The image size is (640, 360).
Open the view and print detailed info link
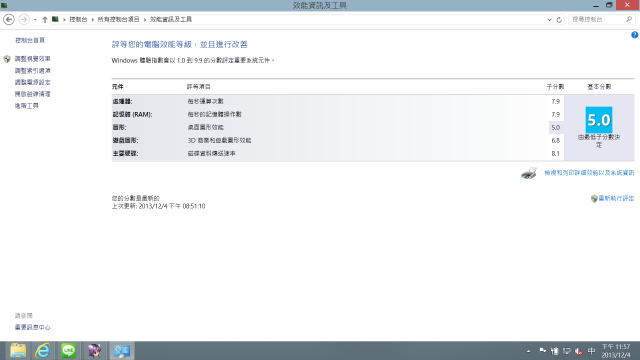589,173
